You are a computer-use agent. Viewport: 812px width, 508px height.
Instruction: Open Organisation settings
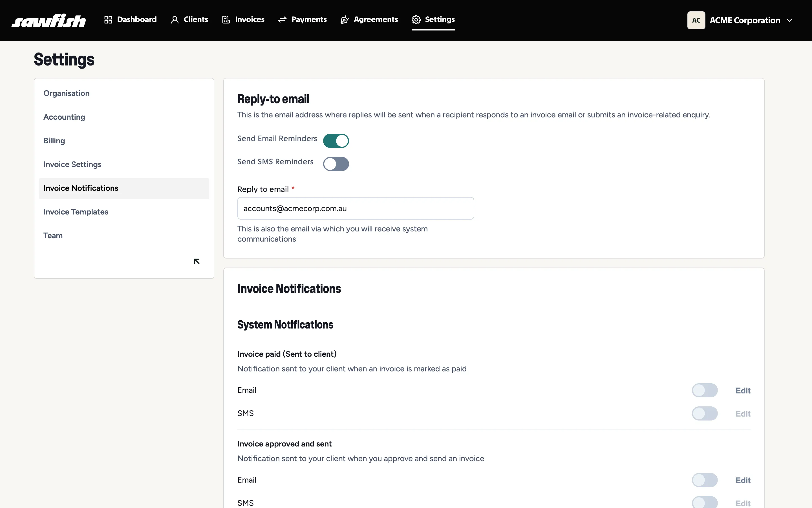pyautogui.click(x=124, y=93)
